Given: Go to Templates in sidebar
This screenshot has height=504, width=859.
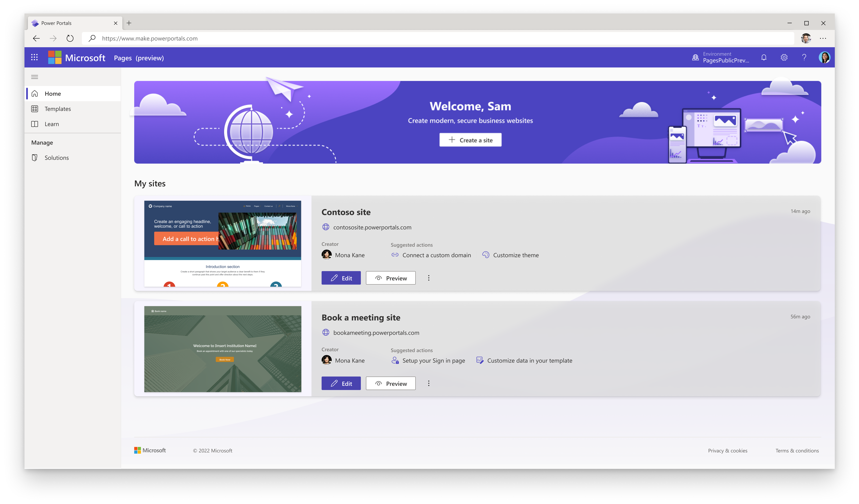Looking at the screenshot, I should point(58,109).
